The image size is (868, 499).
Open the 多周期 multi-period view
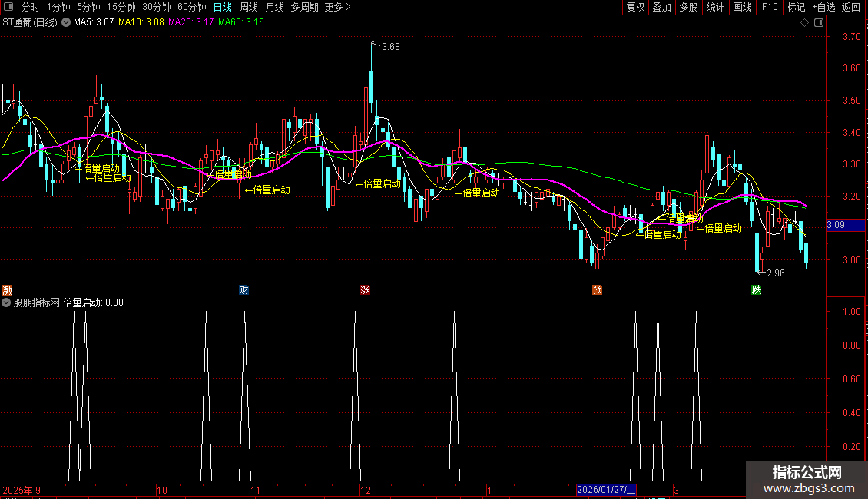[x=304, y=7]
